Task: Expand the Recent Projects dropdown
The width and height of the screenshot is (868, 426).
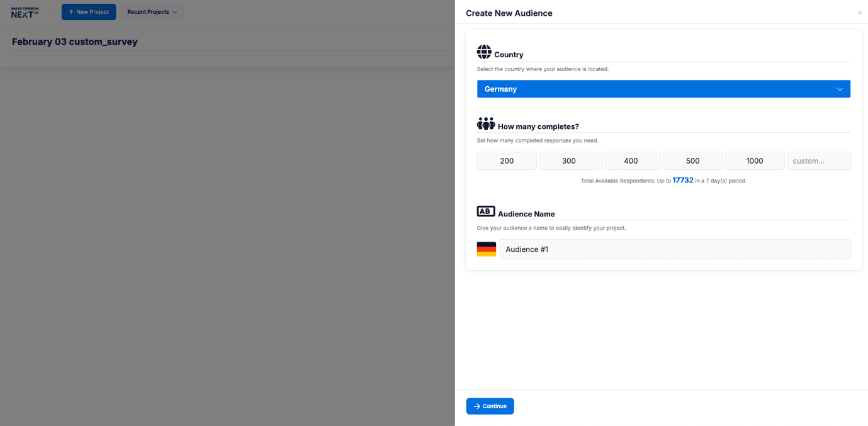Action: 152,11
